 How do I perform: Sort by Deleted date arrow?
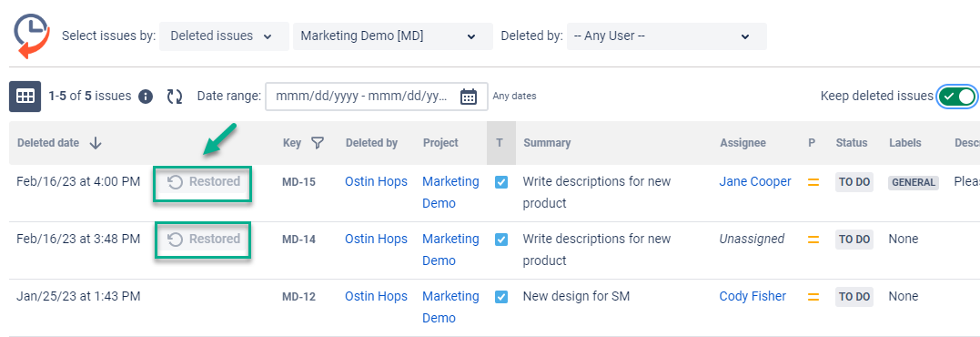[96, 143]
